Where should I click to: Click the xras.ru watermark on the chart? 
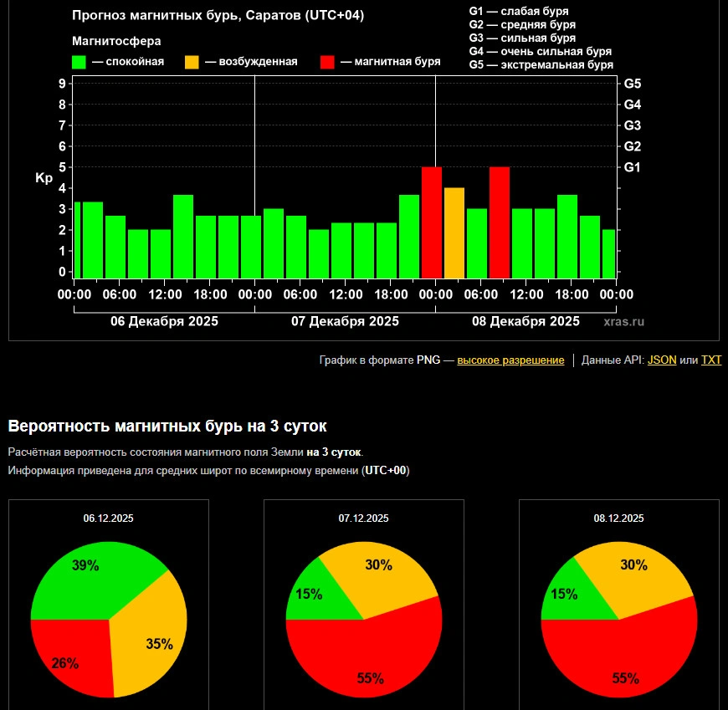(x=624, y=321)
